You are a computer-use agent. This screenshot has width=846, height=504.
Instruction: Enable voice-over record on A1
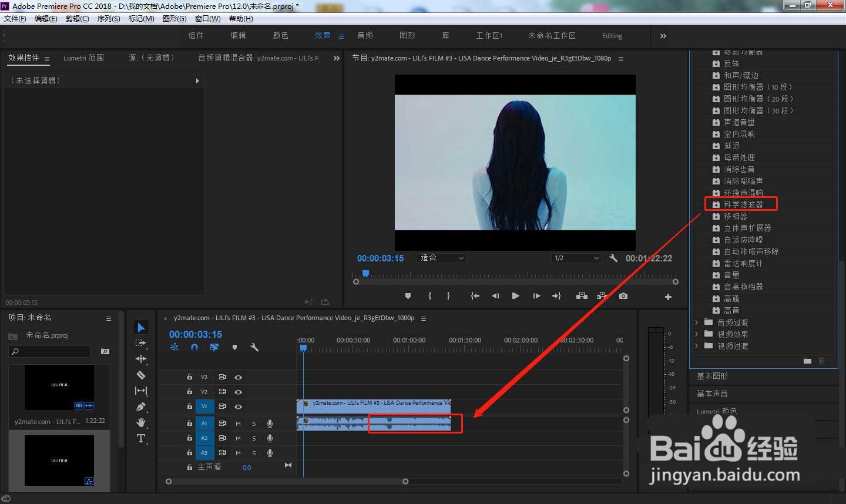[x=270, y=424]
